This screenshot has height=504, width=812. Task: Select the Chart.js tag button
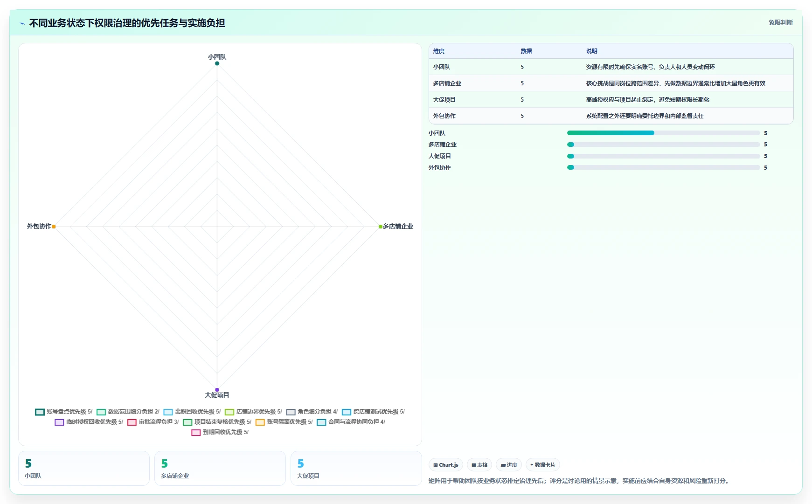pos(446,465)
